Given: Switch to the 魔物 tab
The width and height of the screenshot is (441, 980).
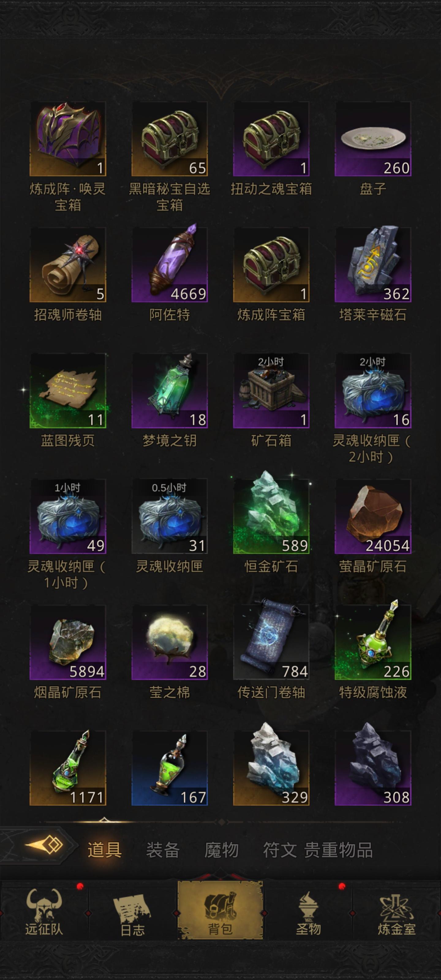Looking at the screenshot, I should (221, 850).
